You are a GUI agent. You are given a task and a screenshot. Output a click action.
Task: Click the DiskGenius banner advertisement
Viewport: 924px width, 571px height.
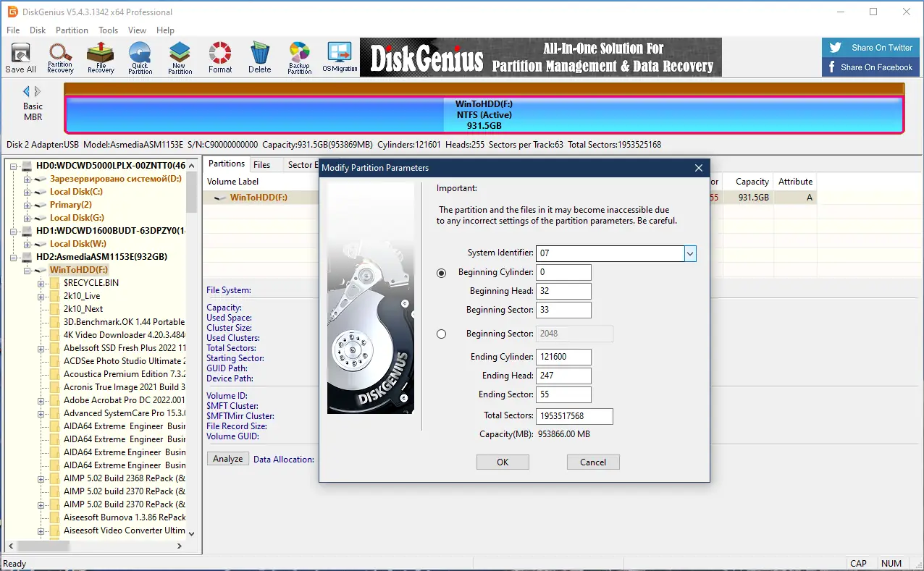pyautogui.click(x=541, y=58)
